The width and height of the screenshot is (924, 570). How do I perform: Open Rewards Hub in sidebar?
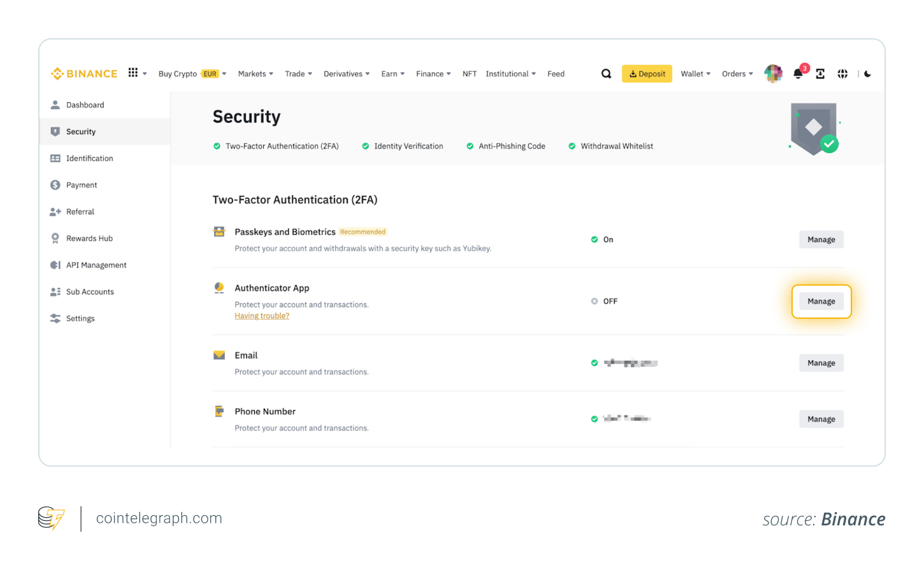105,238
